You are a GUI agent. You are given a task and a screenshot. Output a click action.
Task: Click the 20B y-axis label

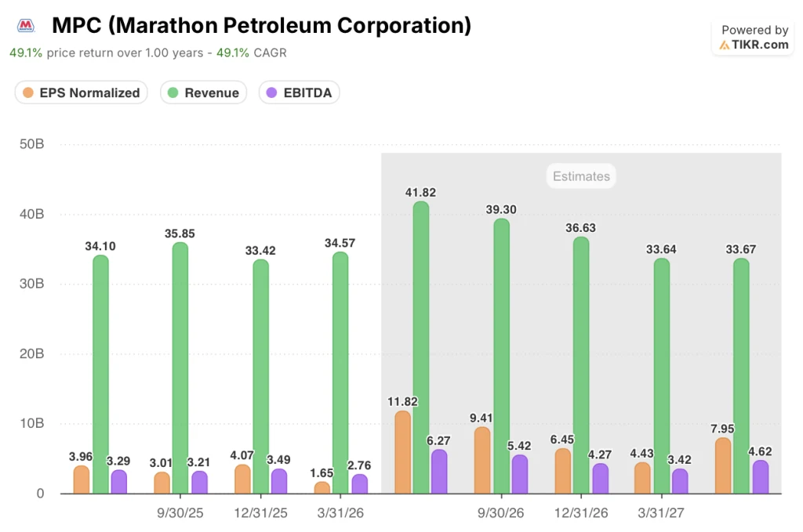click(x=31, y=354)
